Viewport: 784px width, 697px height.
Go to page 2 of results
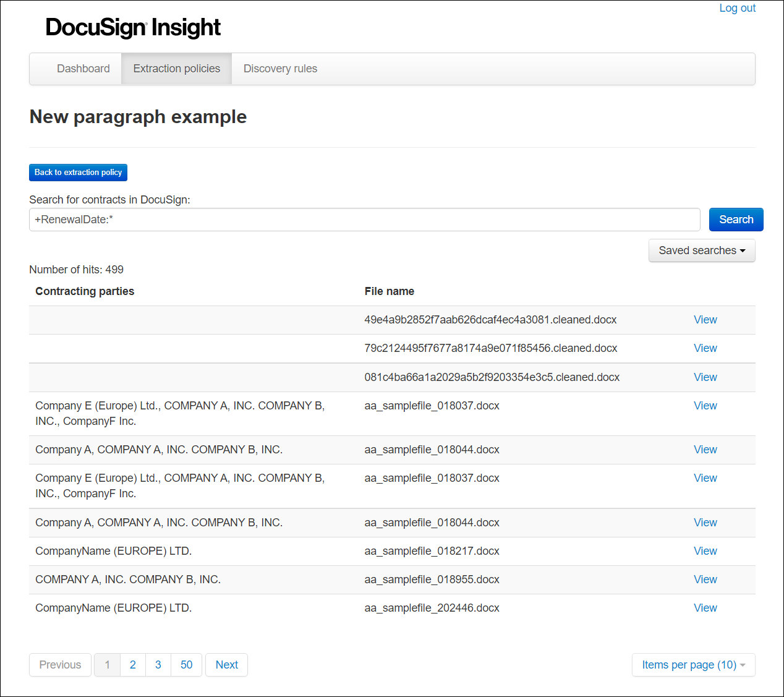pos(132,665)
